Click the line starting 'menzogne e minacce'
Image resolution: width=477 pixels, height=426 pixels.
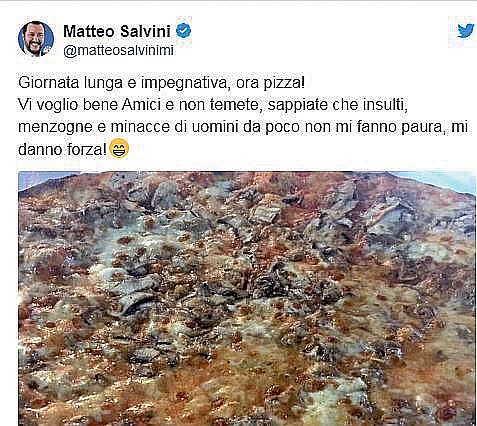point(243,127)
